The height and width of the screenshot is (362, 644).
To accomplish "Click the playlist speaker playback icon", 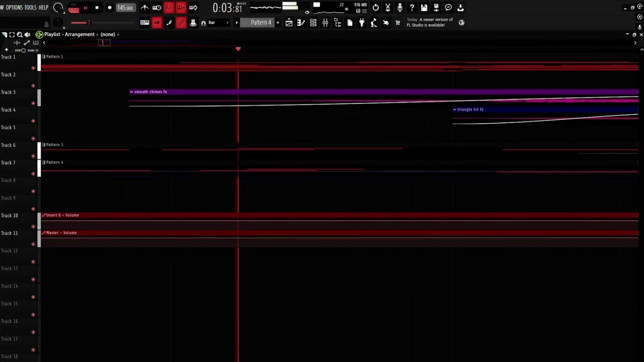I will [27, 34].
